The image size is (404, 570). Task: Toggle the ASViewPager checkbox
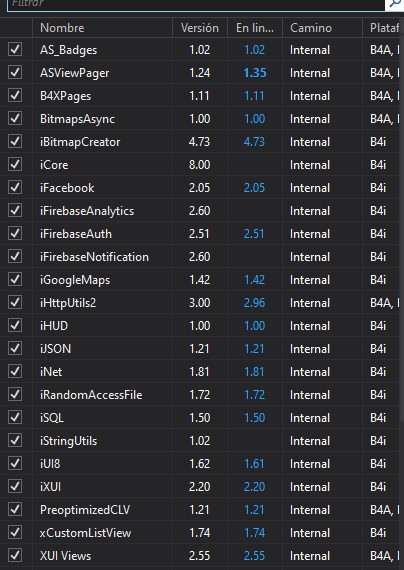pyautogui.click(x=15, y=72)
